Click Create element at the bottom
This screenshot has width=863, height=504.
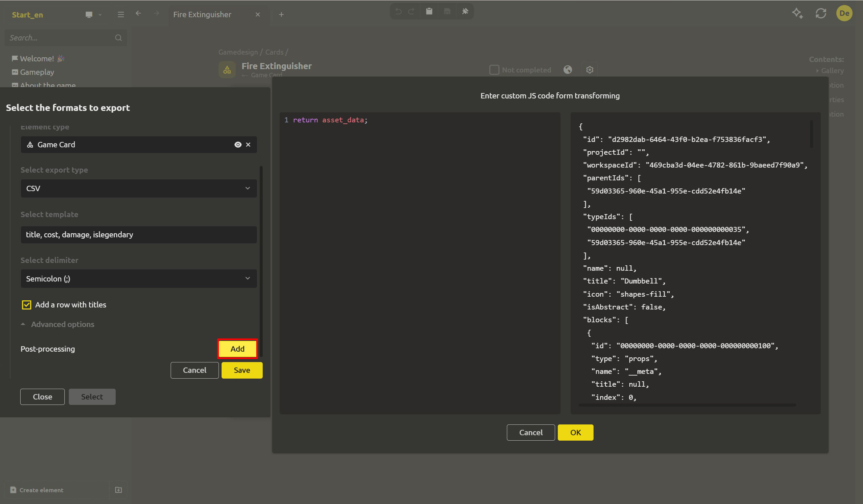pos(37,490)
